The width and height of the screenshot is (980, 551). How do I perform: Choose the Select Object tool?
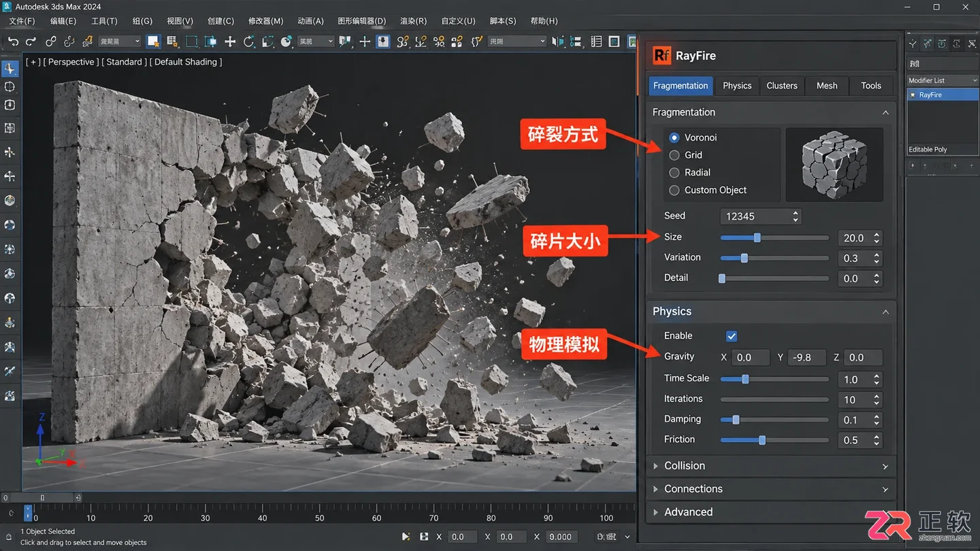[153, 41]
